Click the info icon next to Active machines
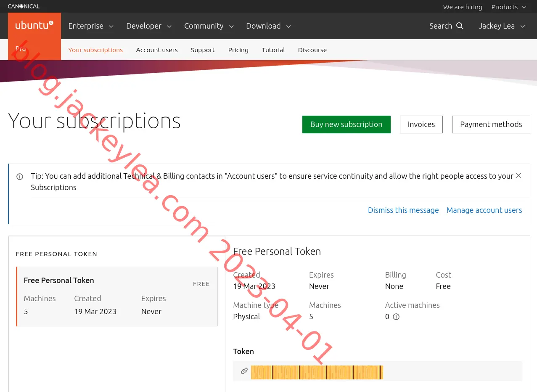The image size is (537, 392). click(396, 317)
